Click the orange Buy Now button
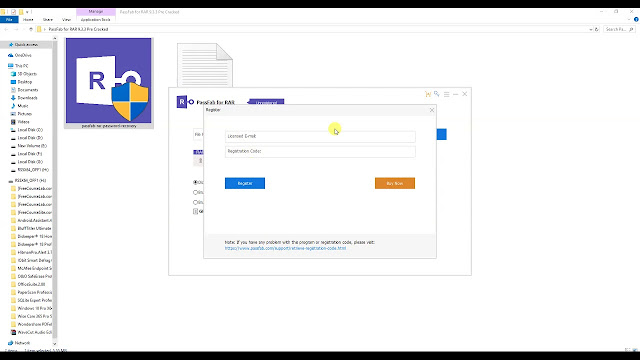Image resolution: width=640 pixels, height=360 pixels. (x=395, y=183)
